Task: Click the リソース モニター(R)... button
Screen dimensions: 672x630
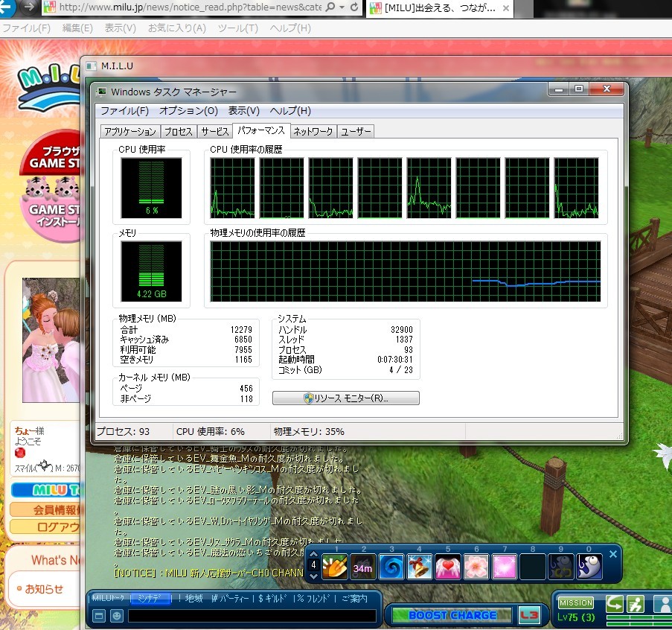Action: point(346,398)
